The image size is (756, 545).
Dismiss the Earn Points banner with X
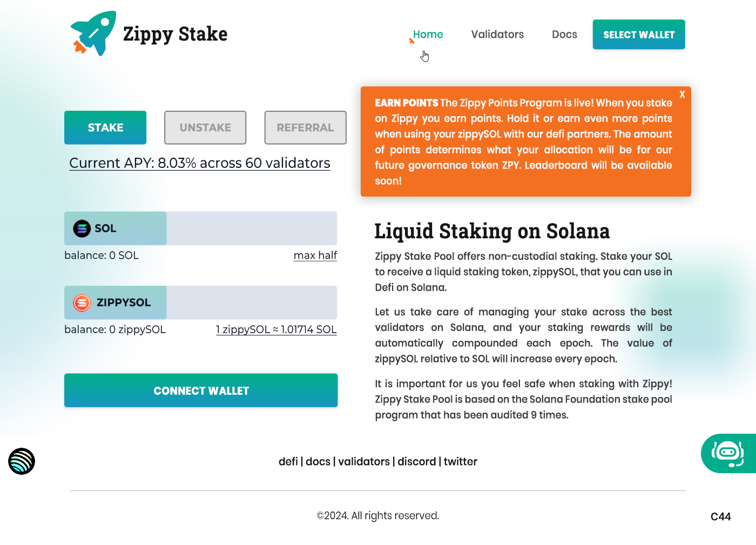(x=682, y=95)
